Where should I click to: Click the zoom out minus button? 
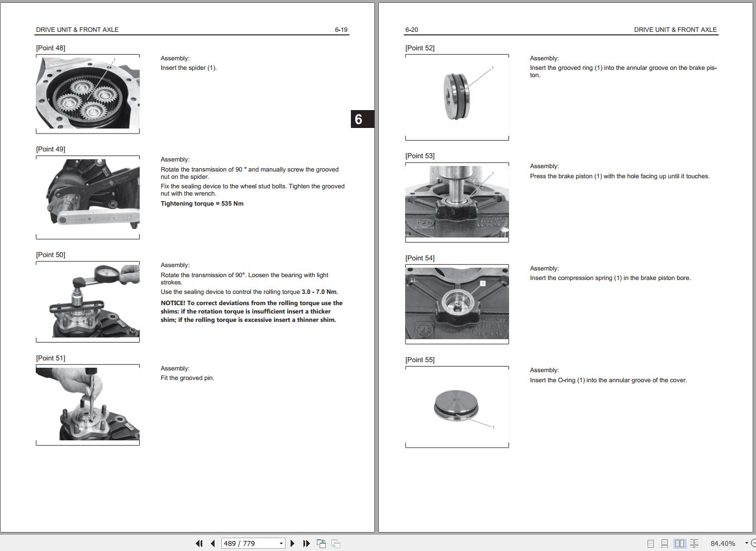(753, 543)
